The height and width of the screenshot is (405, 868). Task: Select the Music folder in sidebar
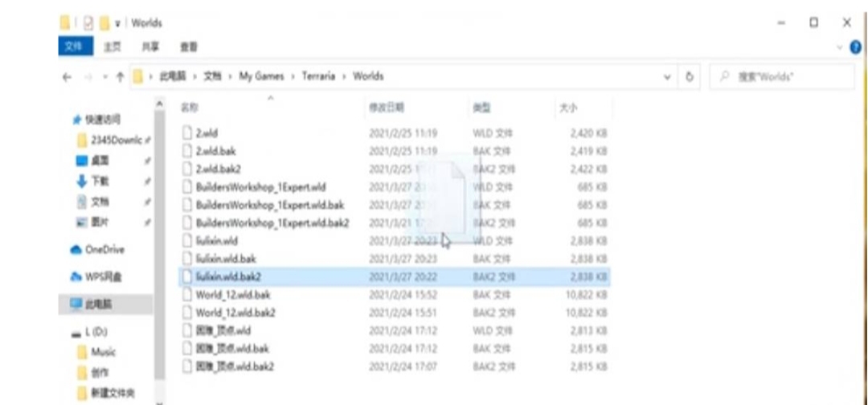103,352
